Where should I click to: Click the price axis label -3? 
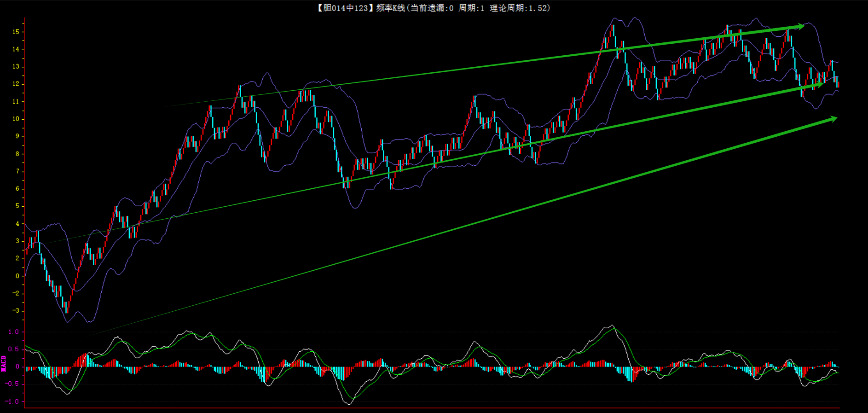pyautogui.click(x=16, y=311)
